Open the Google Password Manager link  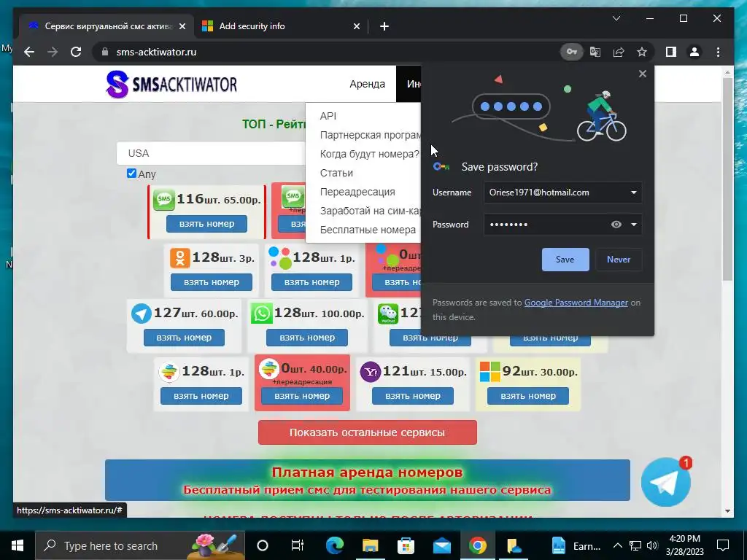[x=576, y=303]
